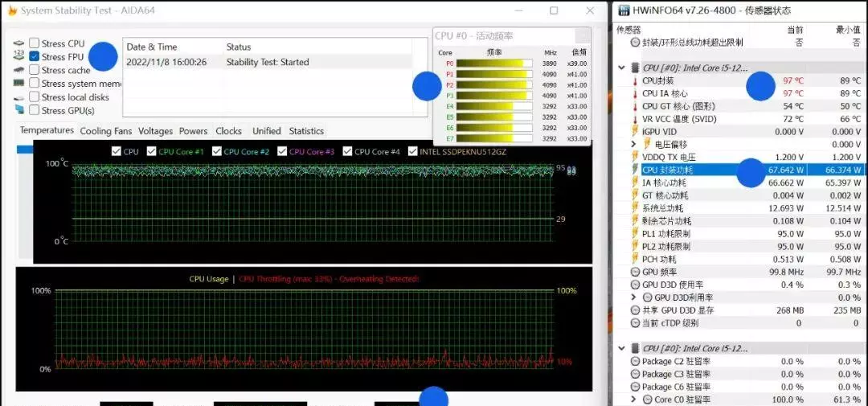The image size is (868, 406).
Task: Click the 123 icon beside Stress FPU
Action: pos(19,56)
